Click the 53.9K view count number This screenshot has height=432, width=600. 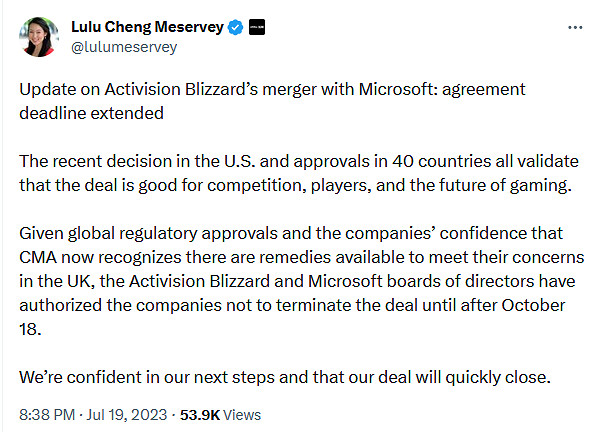coord(204,414)
